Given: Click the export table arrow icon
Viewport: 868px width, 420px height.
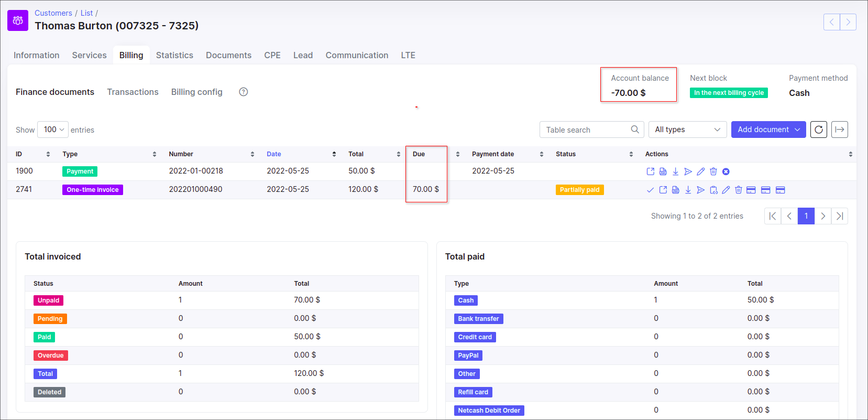Looking at the screenshot, I should 839,130.
